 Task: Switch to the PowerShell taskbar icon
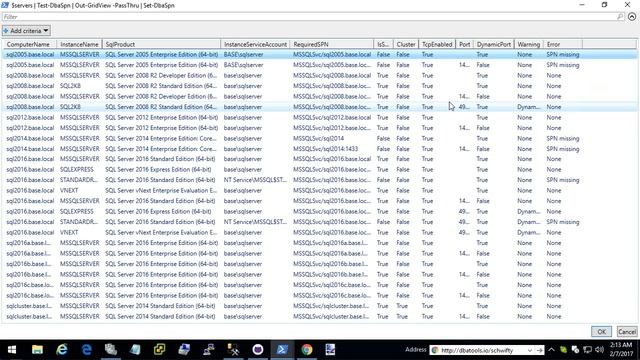click(x=282, y=350)
